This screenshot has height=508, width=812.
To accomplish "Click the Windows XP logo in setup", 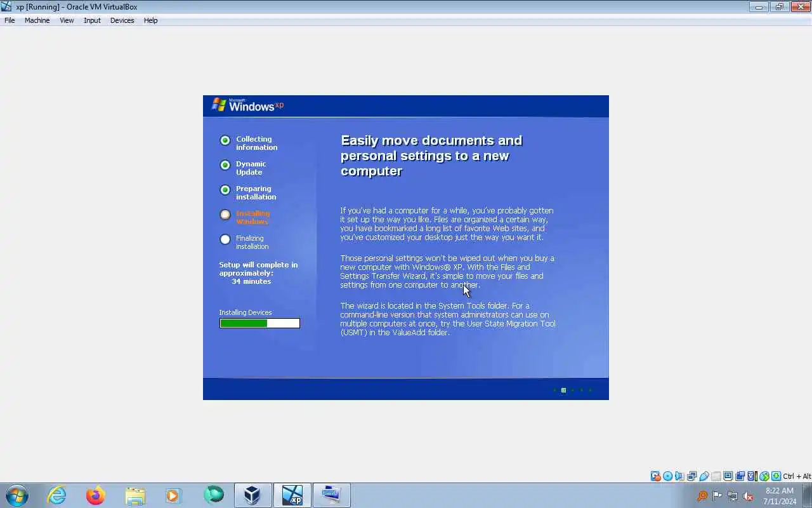I will (x=247, y=105).
